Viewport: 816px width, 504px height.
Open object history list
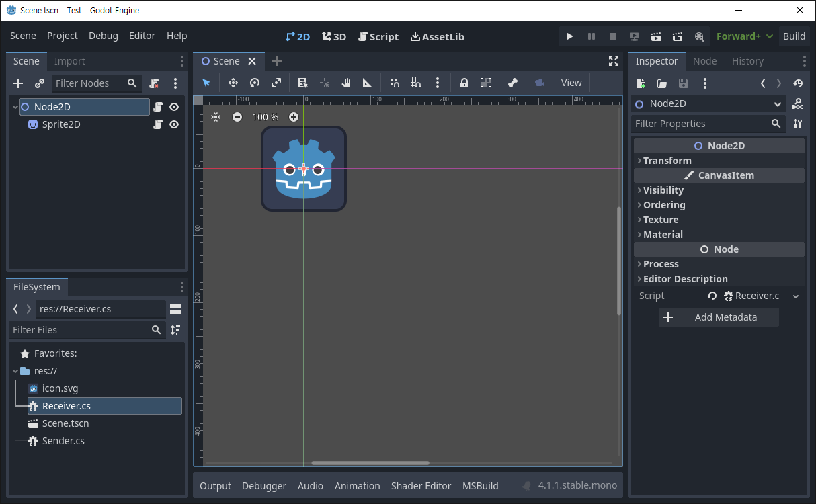(798, 83)
